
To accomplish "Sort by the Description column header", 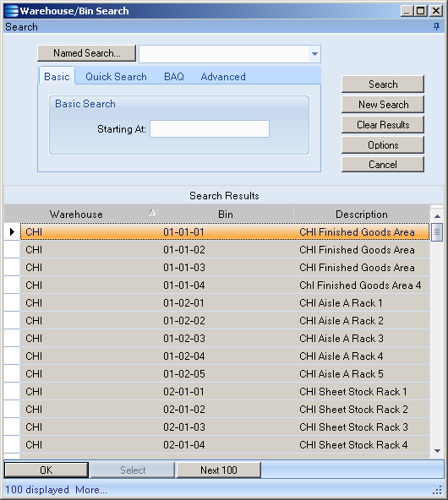I will click(362, 214).
